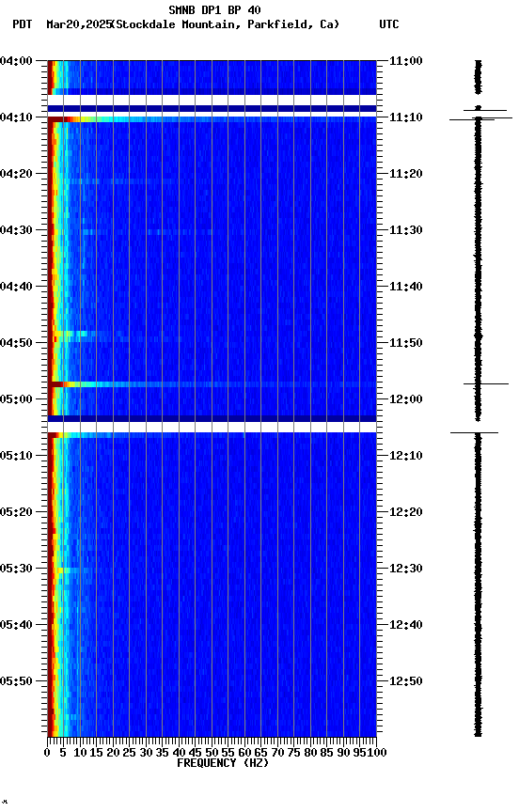Click the bright spectrogram band at 11:10 UTC

(212, 119)
